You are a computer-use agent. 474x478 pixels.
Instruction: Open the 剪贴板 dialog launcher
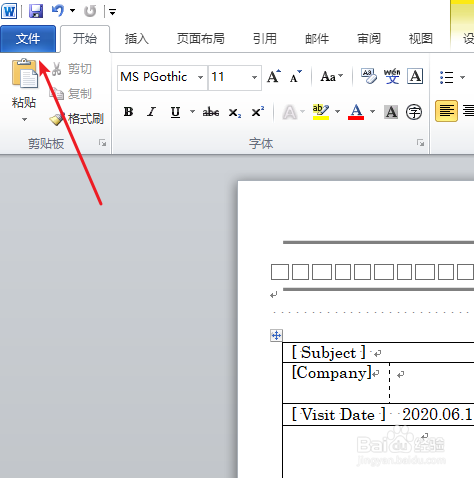[x=102, y=143]
